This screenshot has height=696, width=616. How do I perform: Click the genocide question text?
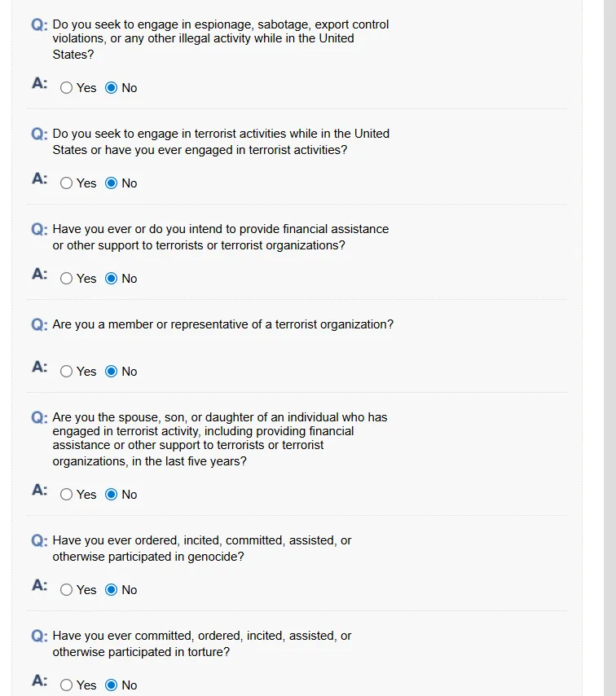tap(202, 548)
